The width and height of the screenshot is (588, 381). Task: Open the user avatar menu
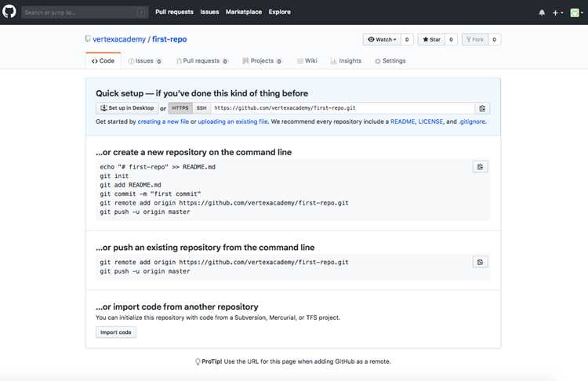pyautogui.click(x=577, y=13)
